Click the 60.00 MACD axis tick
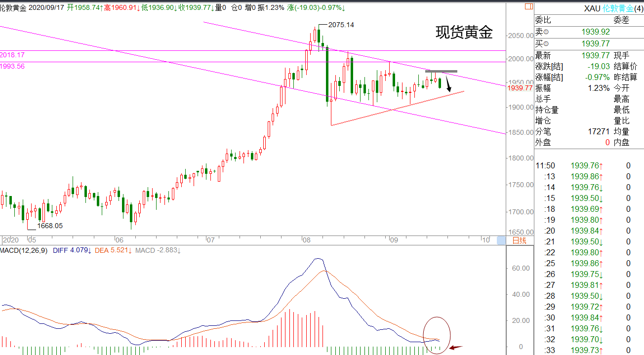 tap(521, 268)
